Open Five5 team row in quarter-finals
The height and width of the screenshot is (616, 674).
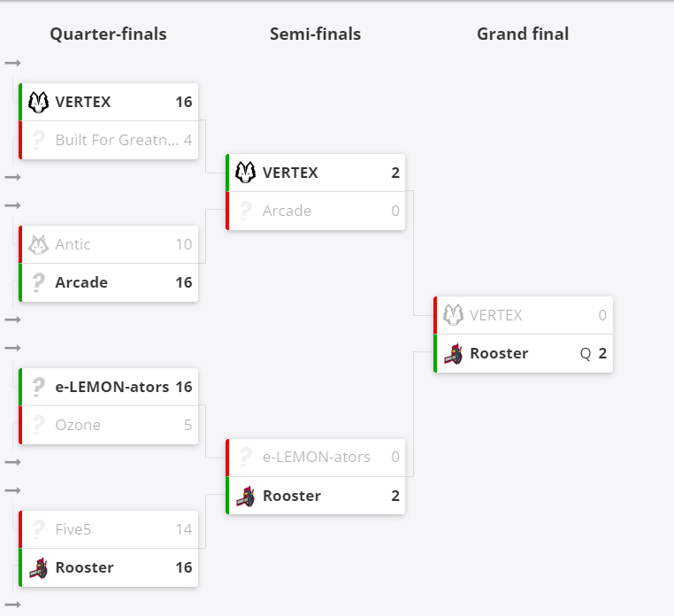click(x=108, y=529)
